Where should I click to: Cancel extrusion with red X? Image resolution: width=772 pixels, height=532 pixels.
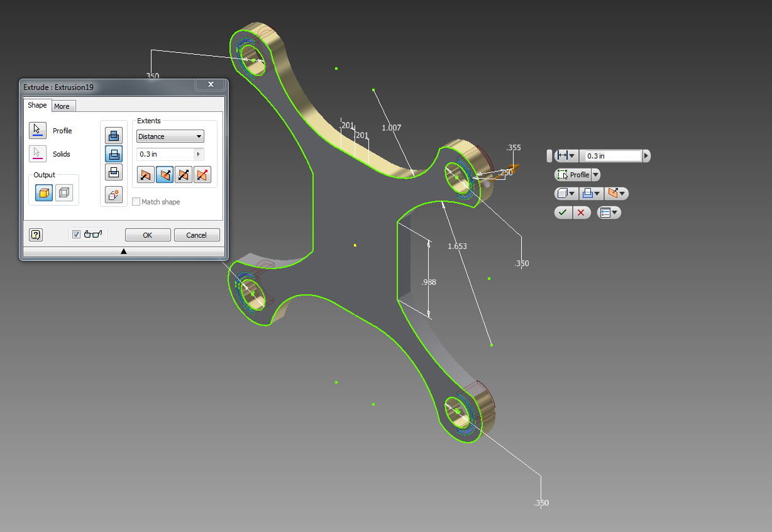(581, 213)
